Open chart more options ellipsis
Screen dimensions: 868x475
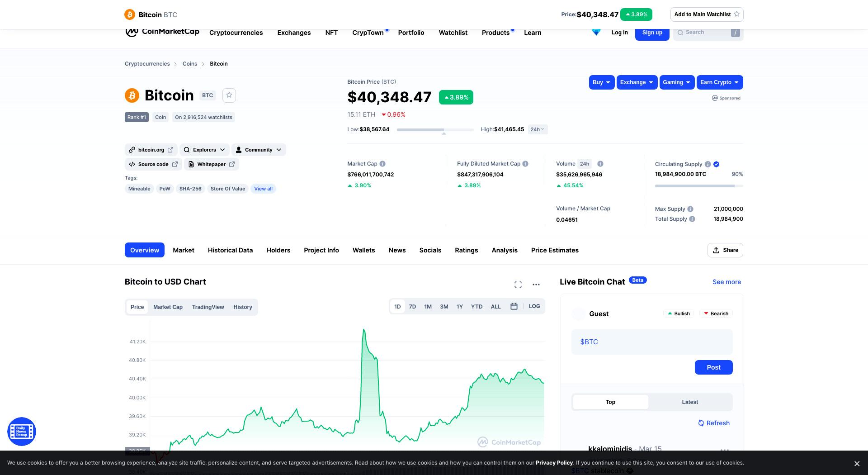click(x=536, y=285)
